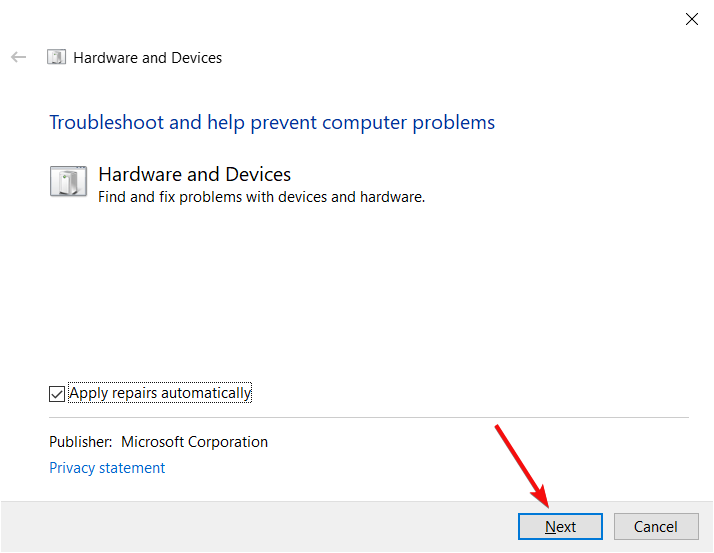Click the horizontal separator below the checkbox
Viewport: 714px width, 553px height.
(369, 417)
